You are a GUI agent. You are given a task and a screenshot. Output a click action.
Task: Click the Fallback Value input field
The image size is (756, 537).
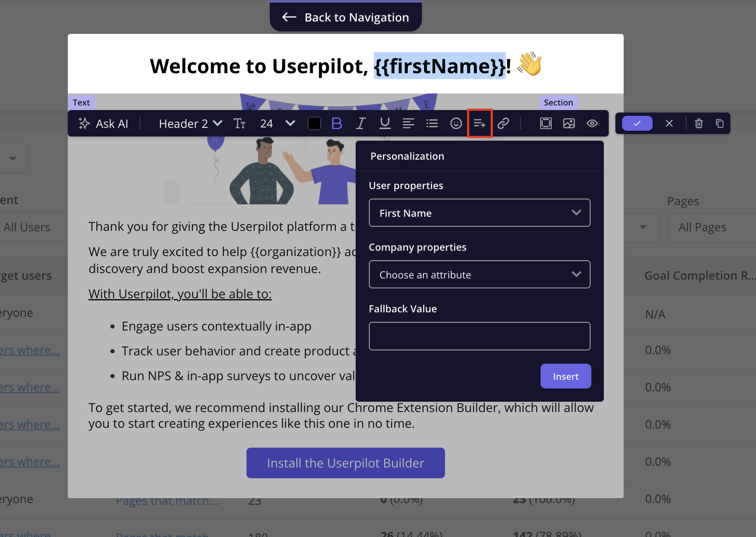[479, 336]
